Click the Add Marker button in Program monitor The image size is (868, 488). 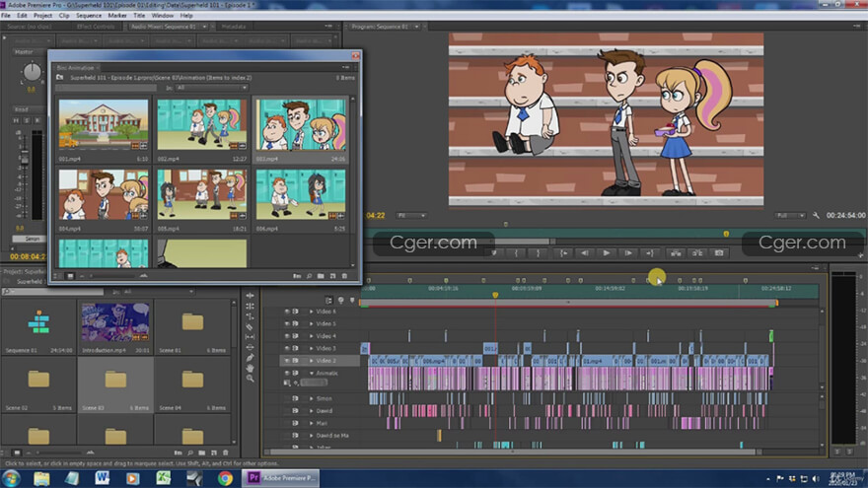click(x=494, y=252)
